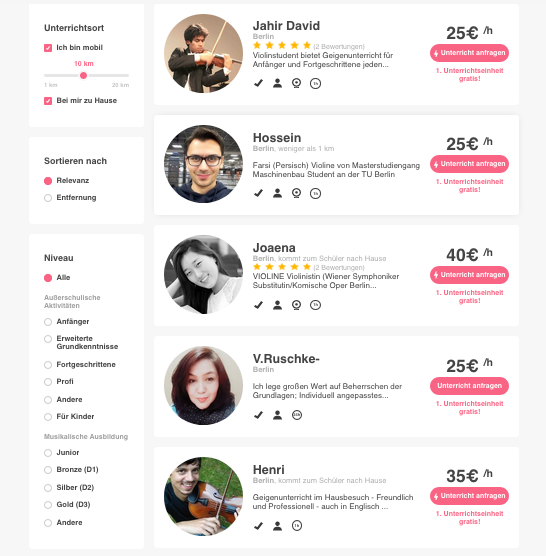Click the clock response-time icon in V.Ruschke's listing
546x556 pixels.
297,415
